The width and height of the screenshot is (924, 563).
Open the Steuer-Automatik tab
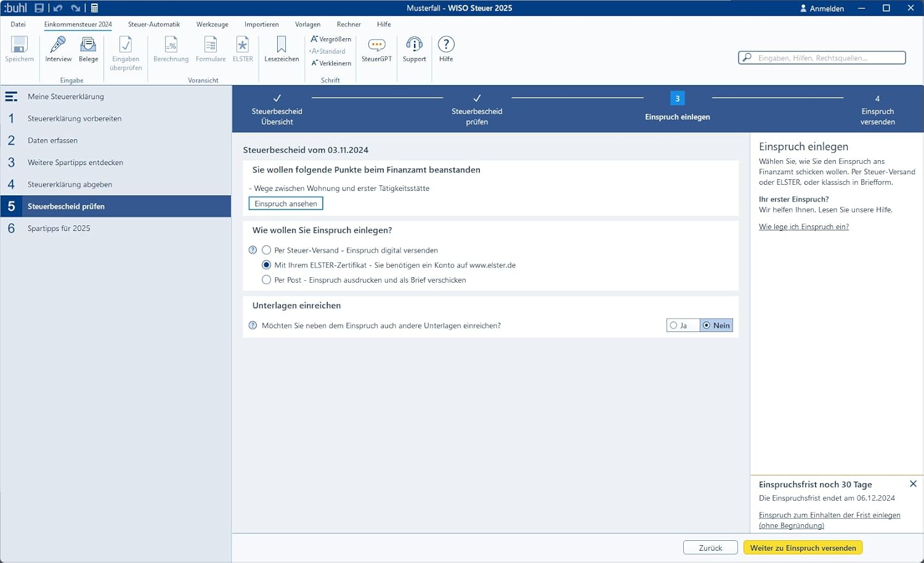154,24
